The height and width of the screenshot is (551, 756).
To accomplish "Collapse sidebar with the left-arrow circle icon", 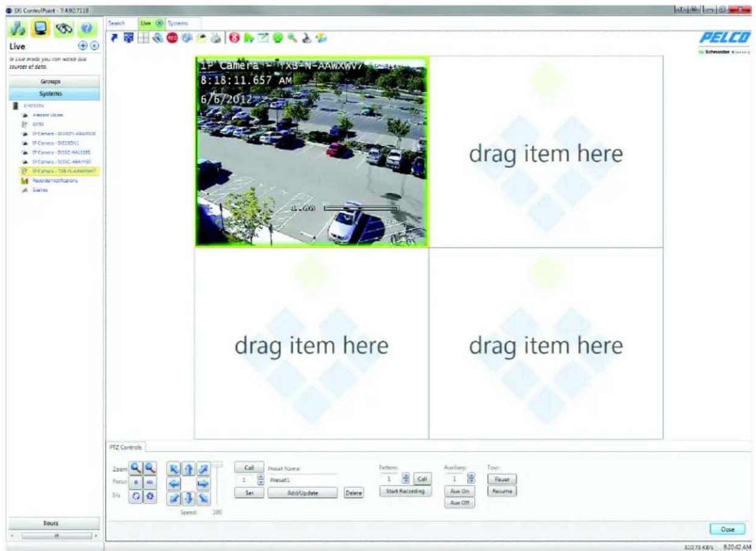I will pos(94,46).
